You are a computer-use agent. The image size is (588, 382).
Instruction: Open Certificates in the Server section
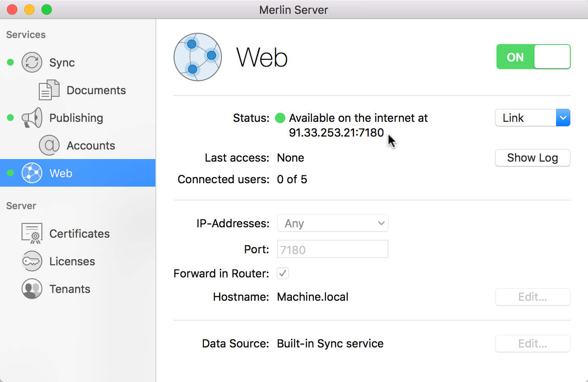coord(78,233)
